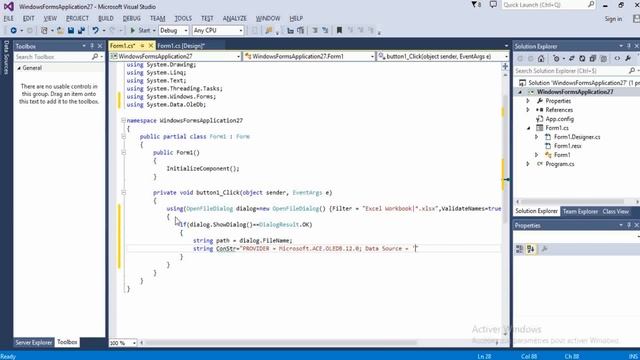Image resolution: width=640 pixels, height=360 pixels.
Task: Click the Properties wrench icon in Solution Explorer
Action: (x=628, y=59)
